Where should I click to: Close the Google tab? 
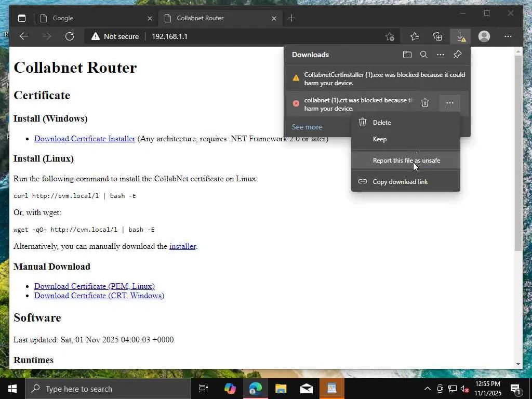point(150,18)
